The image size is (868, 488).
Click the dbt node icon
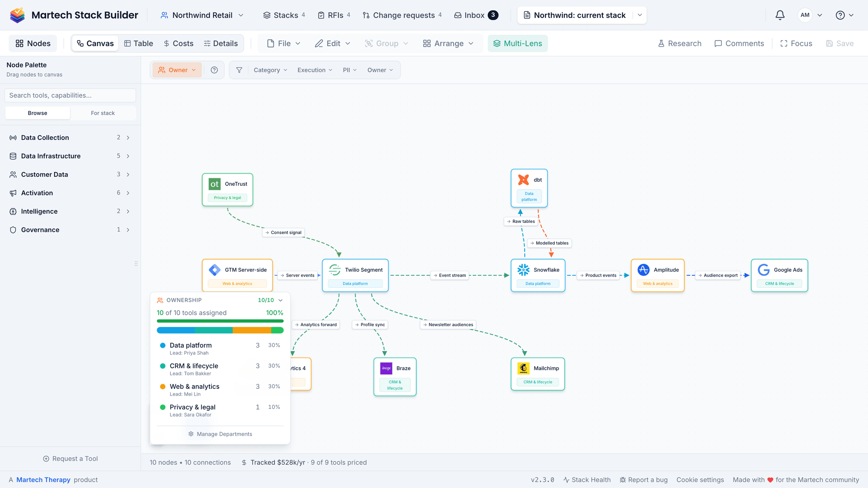523,180
